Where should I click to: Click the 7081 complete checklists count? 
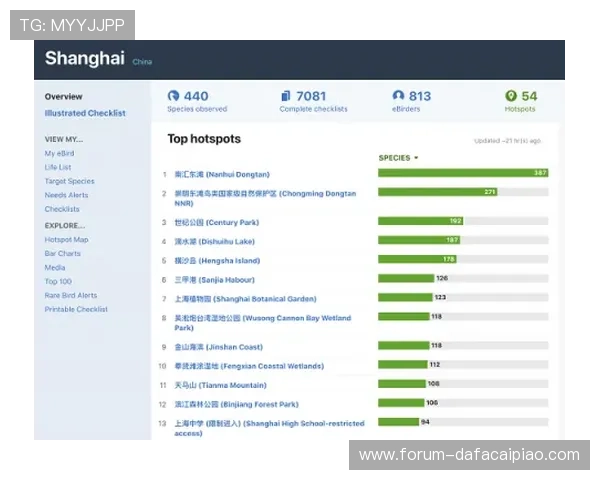click(x=311, y=96)
